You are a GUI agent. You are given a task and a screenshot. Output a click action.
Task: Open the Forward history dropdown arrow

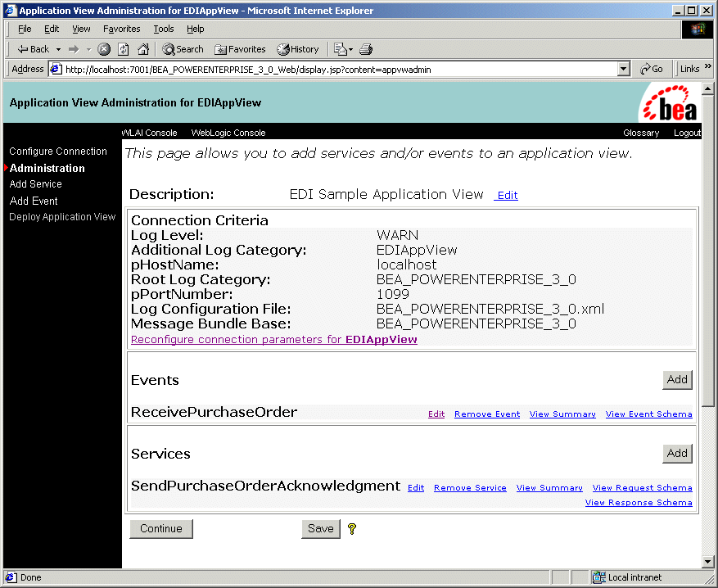(88, 49)
